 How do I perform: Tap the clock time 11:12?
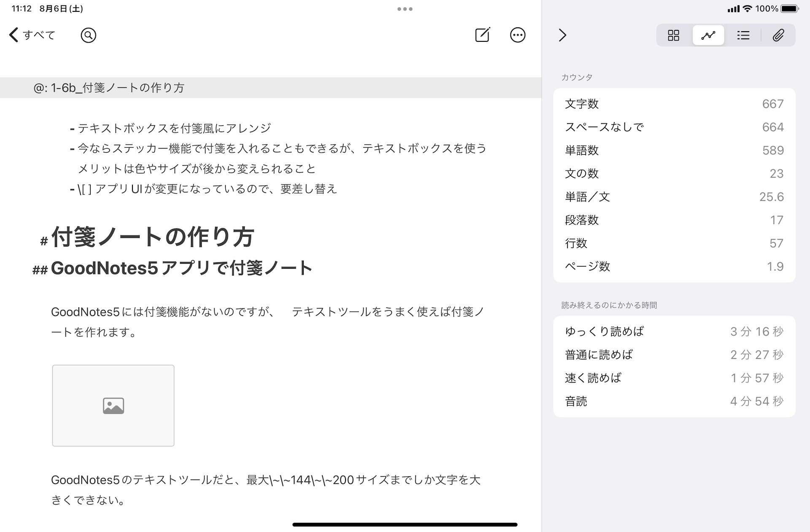click(x=21, y=9)
